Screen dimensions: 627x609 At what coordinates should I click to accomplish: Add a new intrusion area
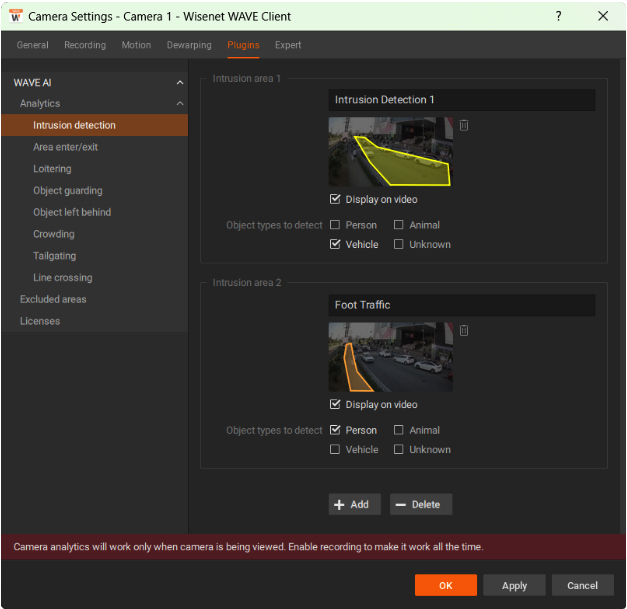(x=354, y=504)
